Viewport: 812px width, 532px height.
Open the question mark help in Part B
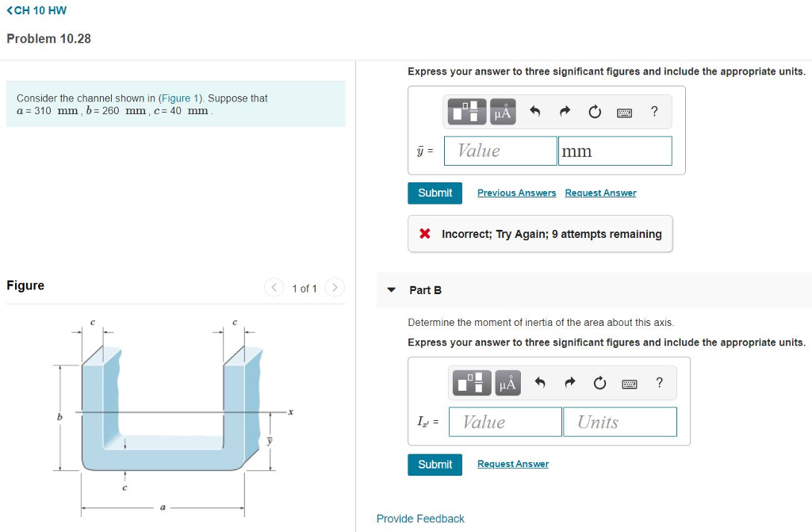point(659,383)
